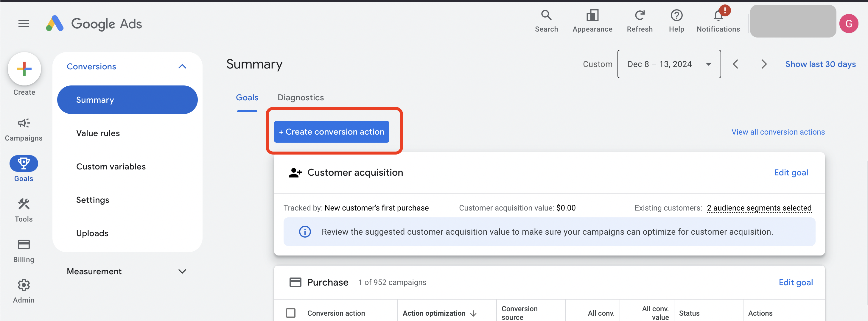Open the hamburger main menu
The height and width of the screenshot is (321, 868).
pyautogui.click(x=24, y=24)
